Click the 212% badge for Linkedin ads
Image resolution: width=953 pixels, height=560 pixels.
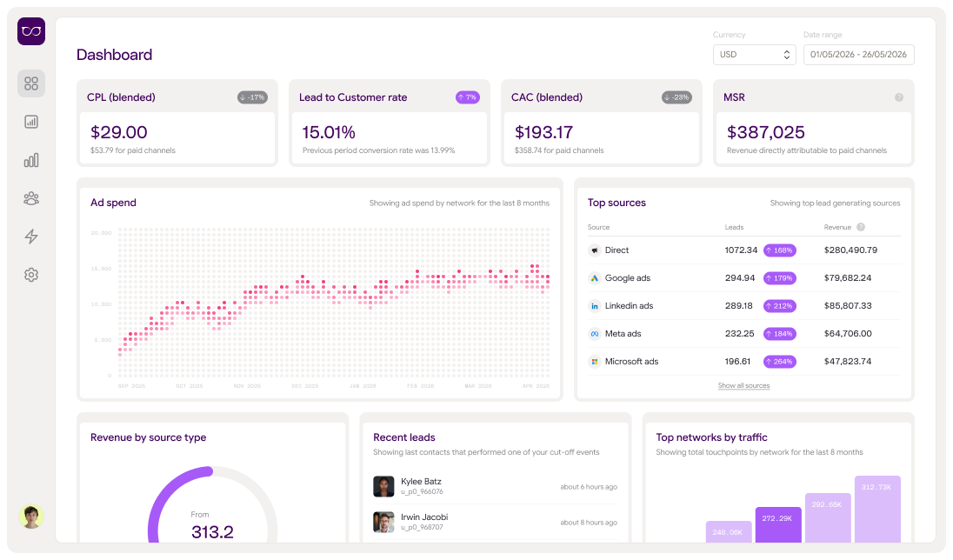[779, 306]
